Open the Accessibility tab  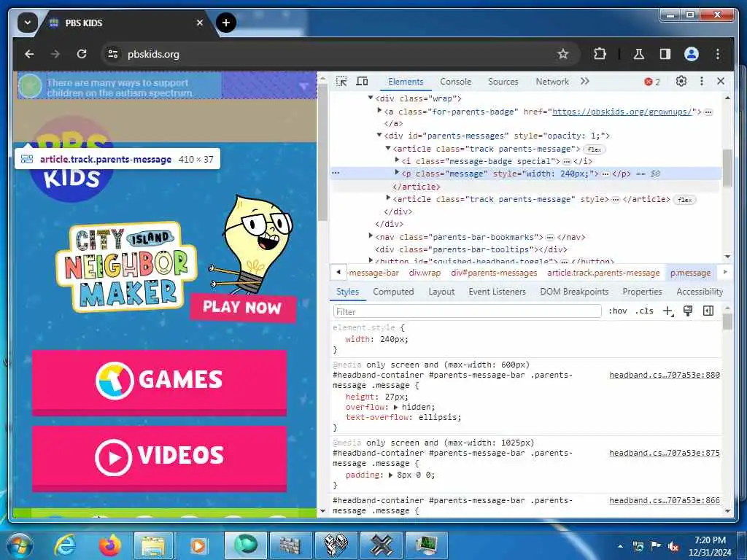coord(700,292)
